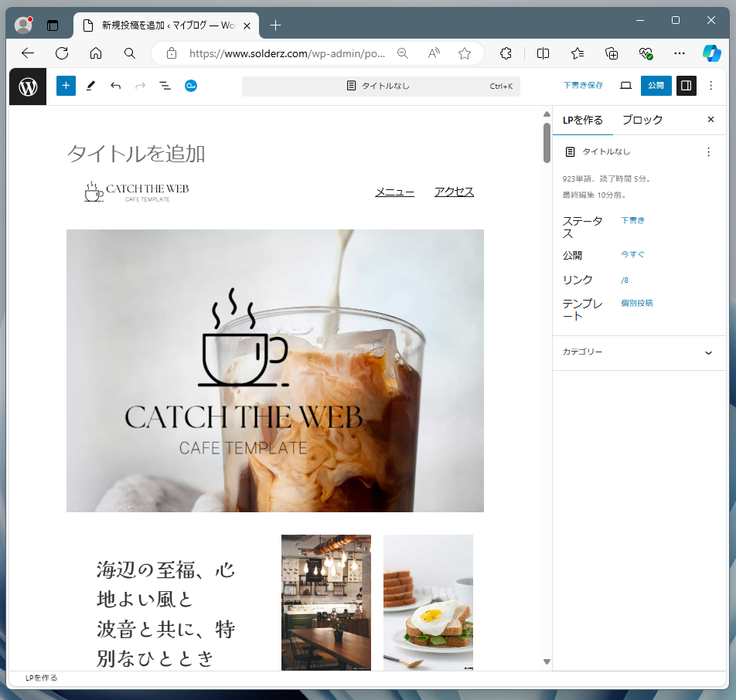Go back to the previous browser page

pos(28,53)
